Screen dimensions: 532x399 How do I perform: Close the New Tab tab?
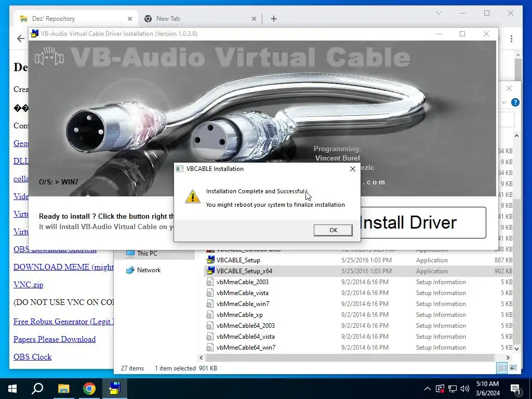pos(254,19)
